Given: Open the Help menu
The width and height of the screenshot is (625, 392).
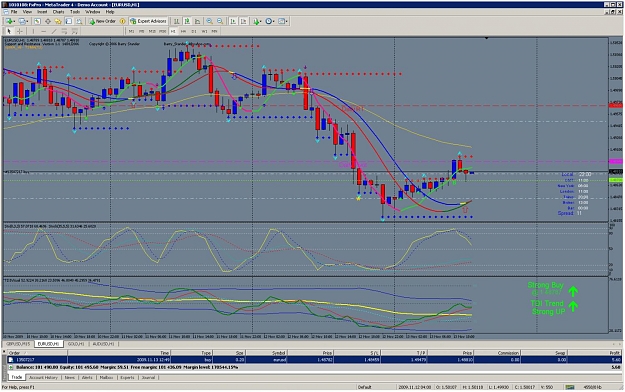Looking at the screenshot, I should click(x=110, y=12).
